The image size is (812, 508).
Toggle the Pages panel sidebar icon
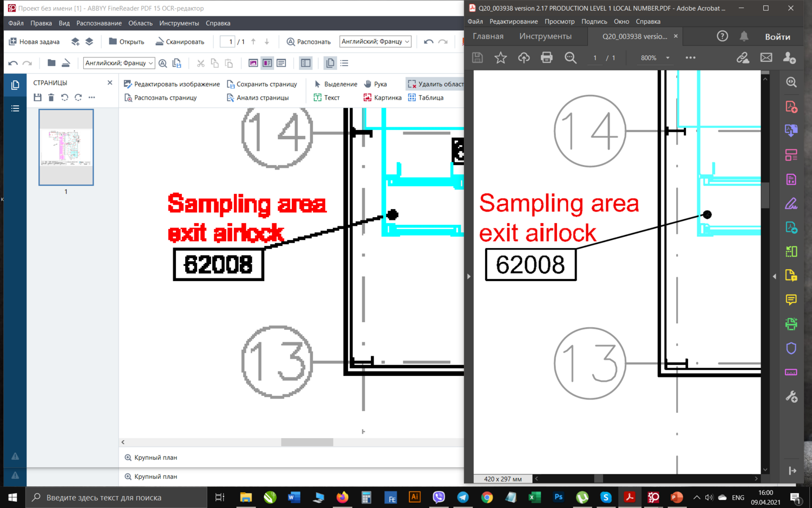[15, 85]
